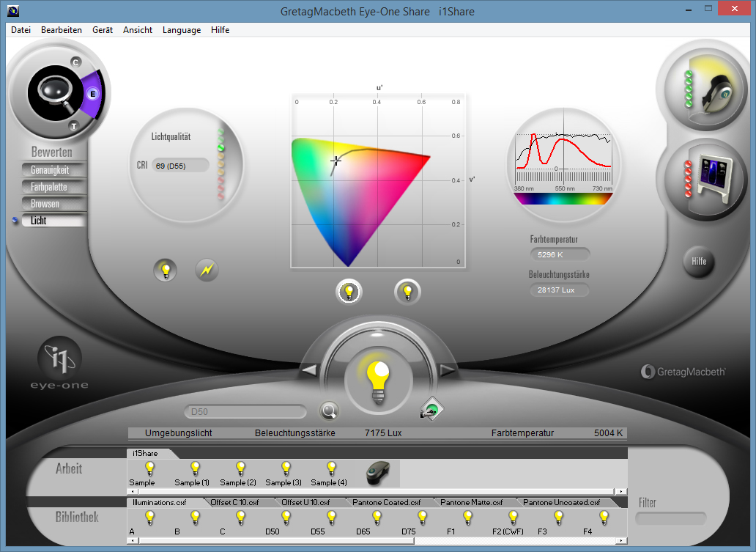
Task: Switch dial to C mode
Action: pos(75,62)
